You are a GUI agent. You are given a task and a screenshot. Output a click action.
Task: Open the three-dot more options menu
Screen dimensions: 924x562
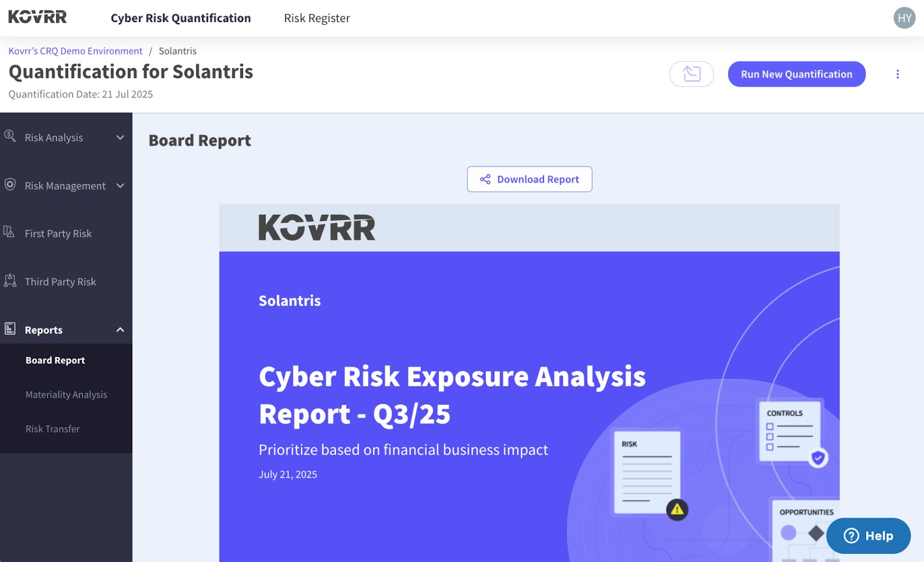point(897,74)
